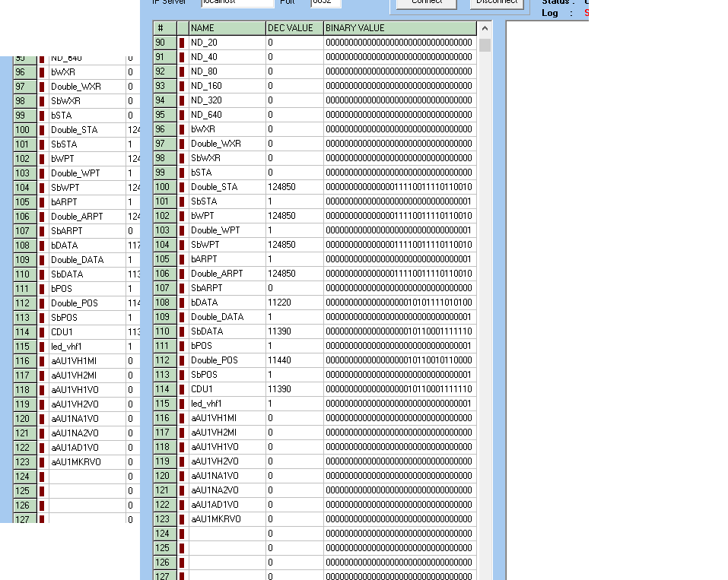
Task: Click the red indicator beside bPOS
Action: (x=183, y=346)
